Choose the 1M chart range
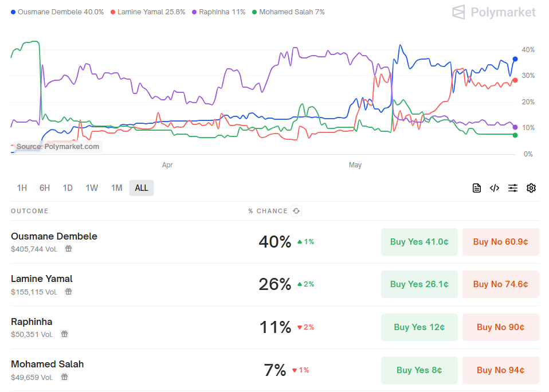549x392 pixels. (116, 188)
